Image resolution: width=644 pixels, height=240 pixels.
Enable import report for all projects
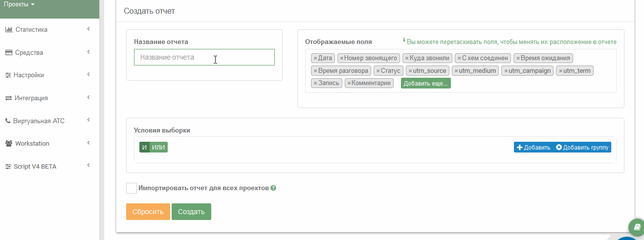point(132,188)
